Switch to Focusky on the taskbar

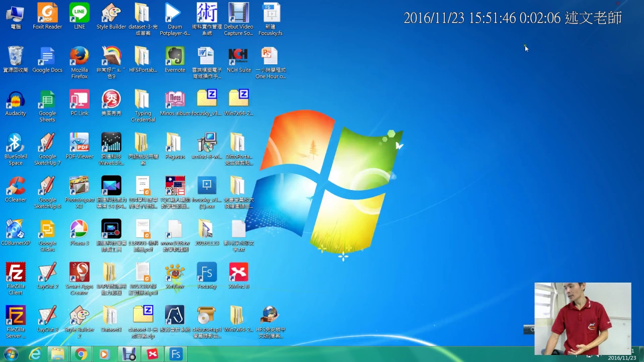coord(176,354)
